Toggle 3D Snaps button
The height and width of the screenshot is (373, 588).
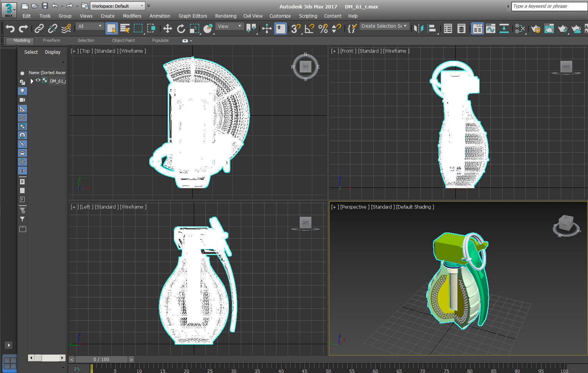[295, 28]
